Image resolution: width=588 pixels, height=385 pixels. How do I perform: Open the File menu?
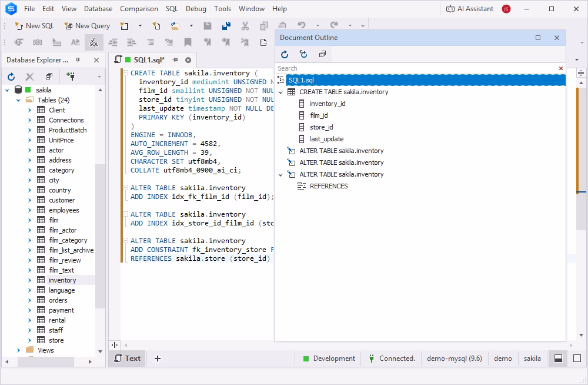pos(29,9)
